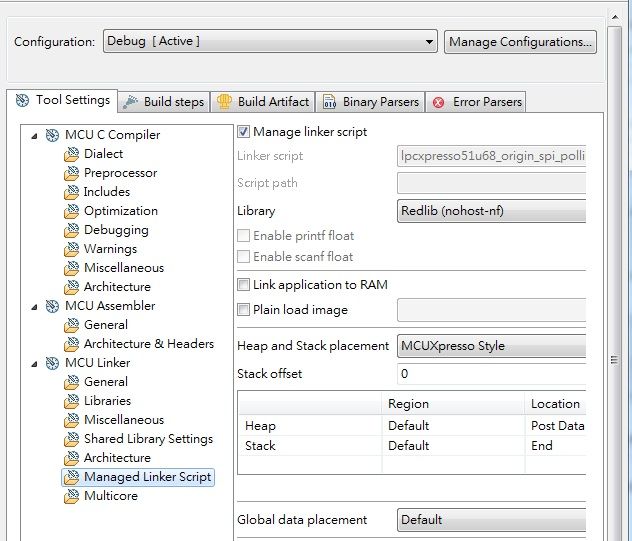
Task: Toggle Plain load image checkbox
Action: (x=244, y=310)
